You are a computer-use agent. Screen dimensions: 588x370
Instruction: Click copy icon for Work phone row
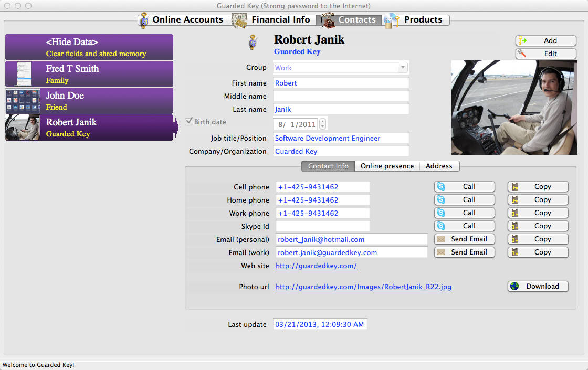pyautogui.click(x=514, y=213)
